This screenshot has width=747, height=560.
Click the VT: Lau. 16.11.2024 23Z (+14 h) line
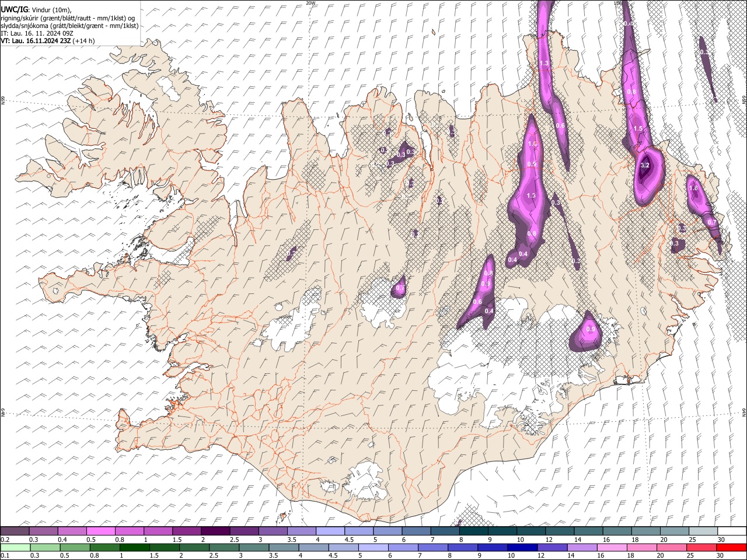tap(48, 41)
